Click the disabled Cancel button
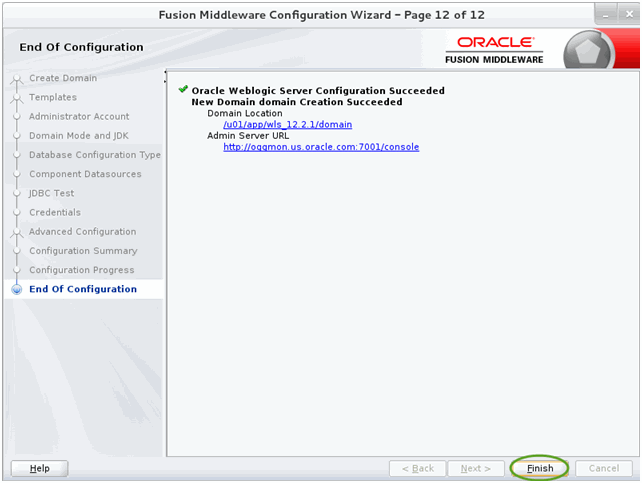 click(x=604, y=468)
